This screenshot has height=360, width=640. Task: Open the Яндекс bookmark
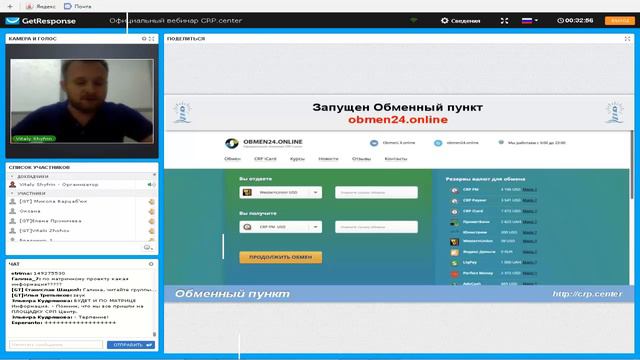click(40, 6)
